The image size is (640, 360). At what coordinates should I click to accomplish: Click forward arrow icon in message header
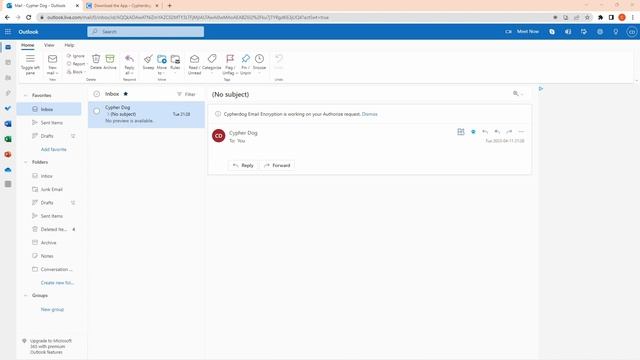pos(509,132)
